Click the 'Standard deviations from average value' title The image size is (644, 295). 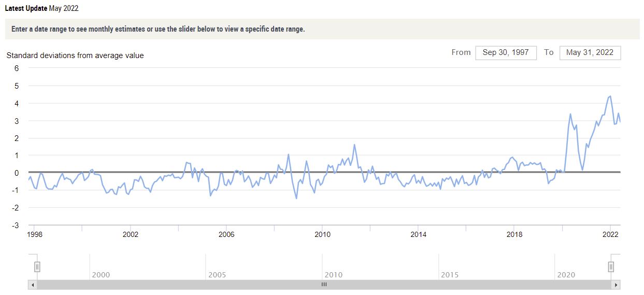point(75,55)
